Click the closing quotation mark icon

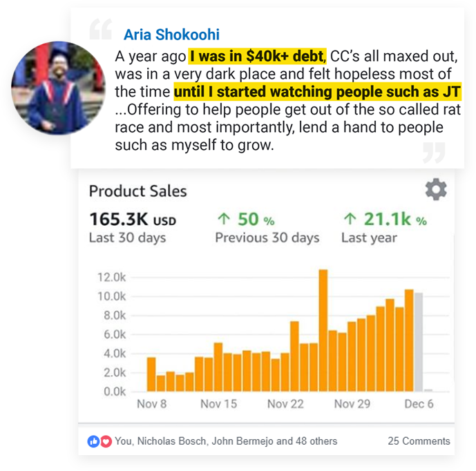click(x=434, y=151)
